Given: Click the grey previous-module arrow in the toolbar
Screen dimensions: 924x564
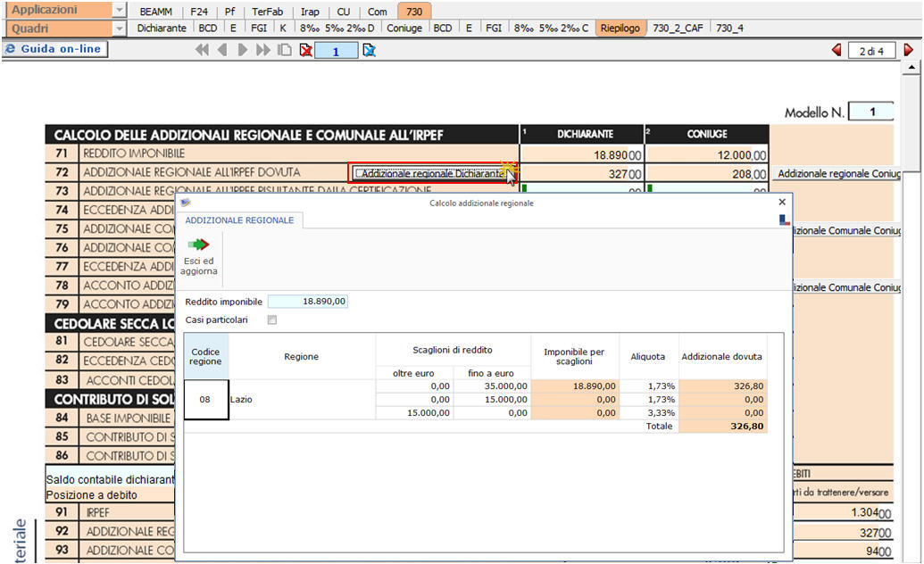Looking at the screenshot, I should [222, 50].
